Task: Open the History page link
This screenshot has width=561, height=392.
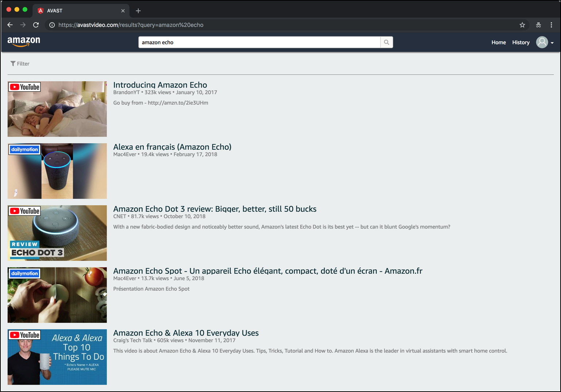Action: [x=521, y=42]
